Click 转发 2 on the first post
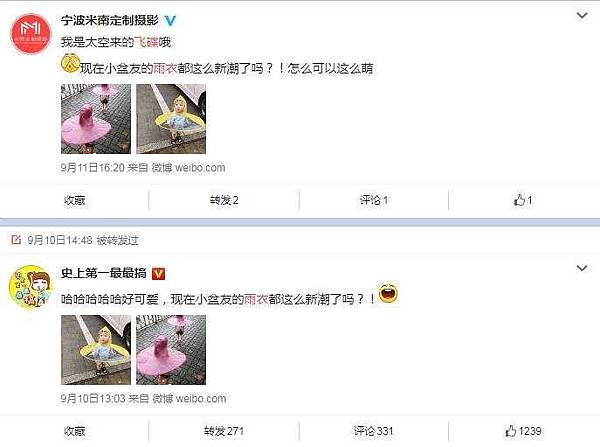 (224, 200)
